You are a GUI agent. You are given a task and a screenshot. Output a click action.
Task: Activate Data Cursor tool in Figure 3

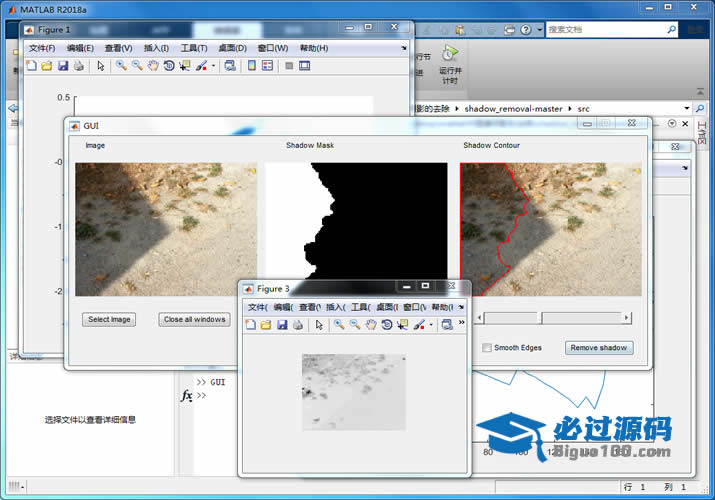click(x=403, y=325)
